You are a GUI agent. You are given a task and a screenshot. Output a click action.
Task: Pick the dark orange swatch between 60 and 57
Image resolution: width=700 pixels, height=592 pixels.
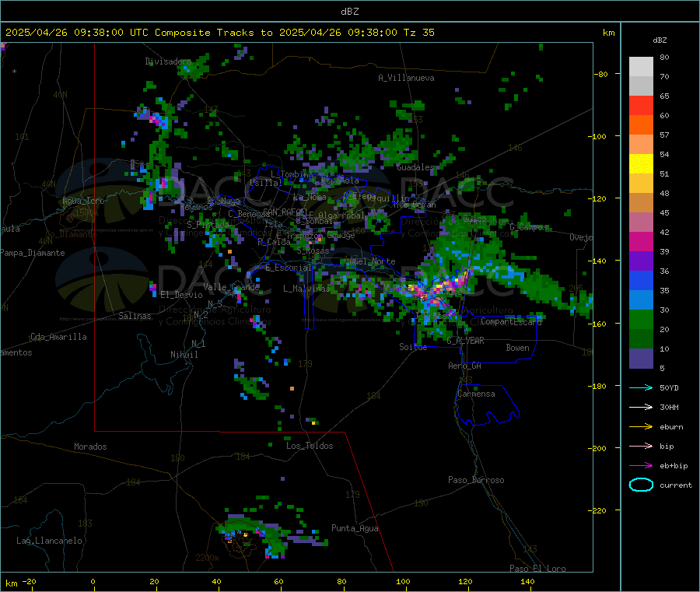click(x=641, y=125)
